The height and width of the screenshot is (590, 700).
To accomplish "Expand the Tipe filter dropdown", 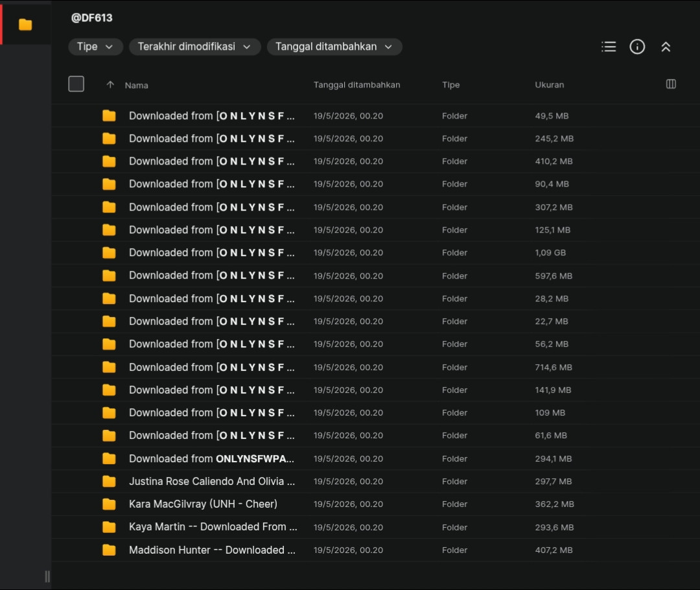I will click(x=95, y=47).
